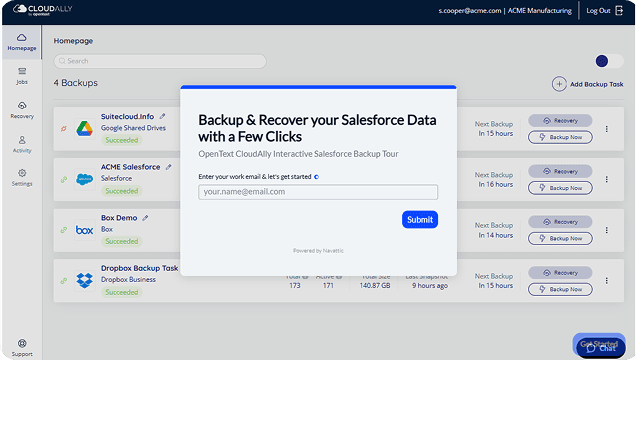The height and width of the screenshot is (424, 640).
Task: Click Add Backup Task
Action: point(587,85)
